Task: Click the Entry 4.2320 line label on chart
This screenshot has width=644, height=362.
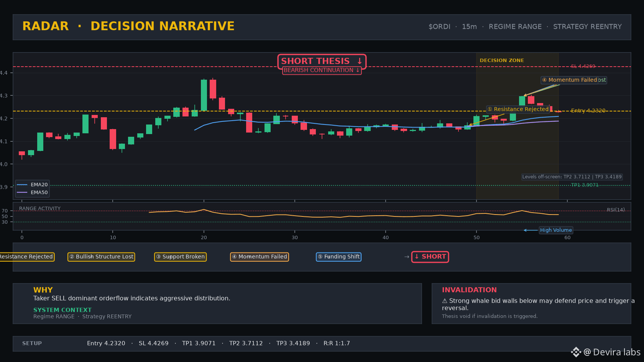Action: 588,111
